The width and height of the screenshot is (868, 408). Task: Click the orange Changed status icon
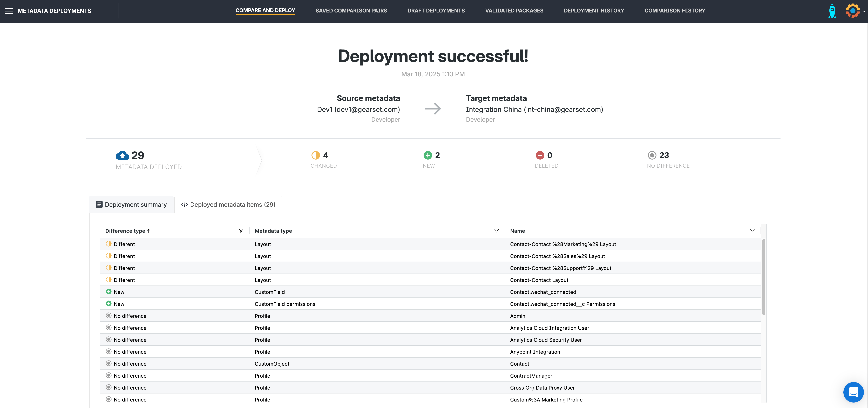315,155
